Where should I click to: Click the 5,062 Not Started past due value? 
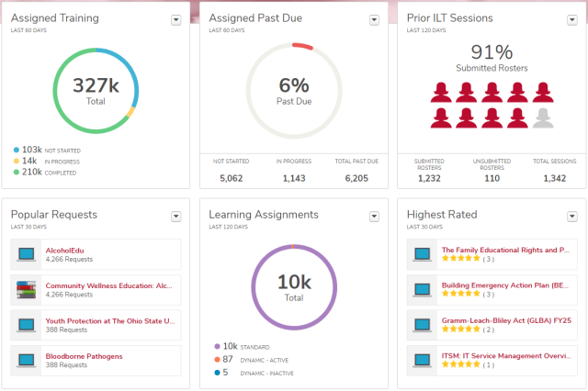point(231,178)
